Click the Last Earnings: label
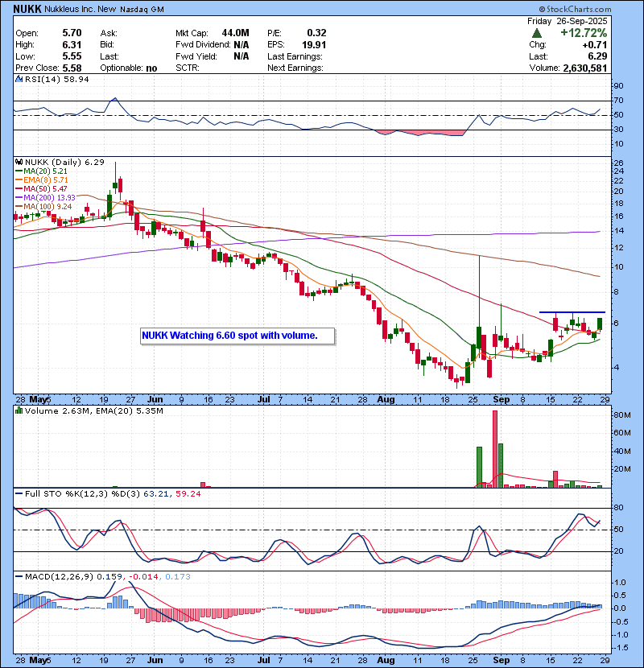This screenshot has height=668, width=644. tap(295, 56)
